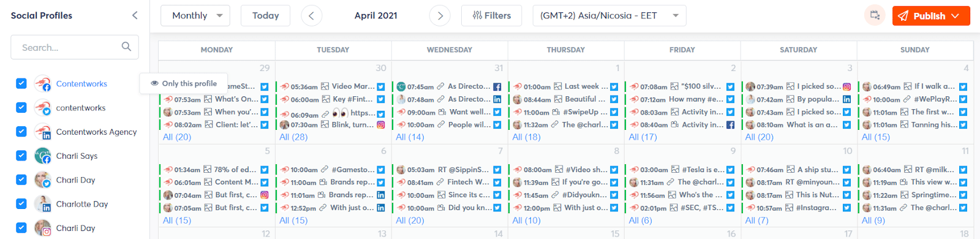
Task: Open the Asia/Nicosia timezone dropdown
Action: coord(609,16)
